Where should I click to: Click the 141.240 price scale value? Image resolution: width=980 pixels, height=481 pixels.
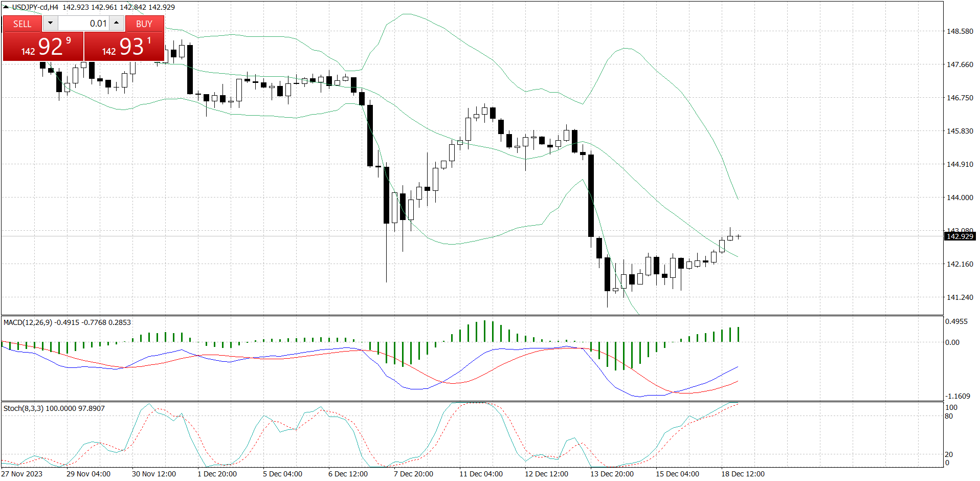click(x=960, y=297)
